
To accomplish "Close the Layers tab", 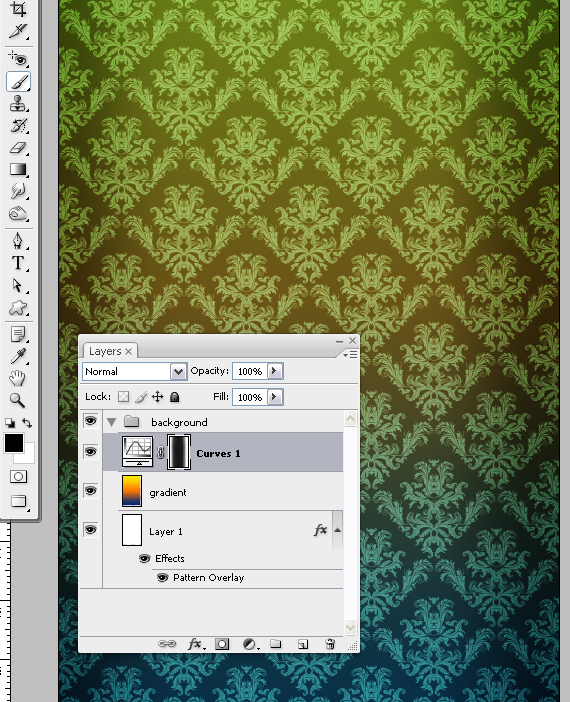I will click(x=129, y=351).
